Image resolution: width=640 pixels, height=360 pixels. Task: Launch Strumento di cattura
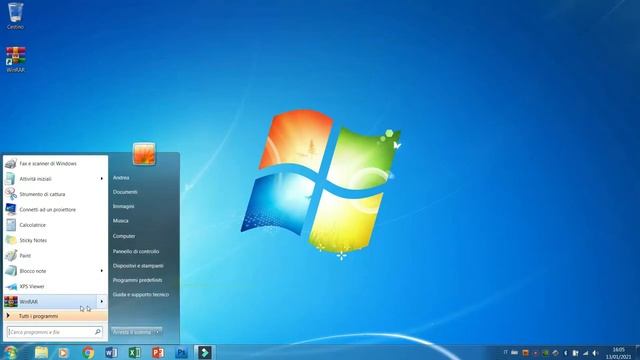click(55, 194)
